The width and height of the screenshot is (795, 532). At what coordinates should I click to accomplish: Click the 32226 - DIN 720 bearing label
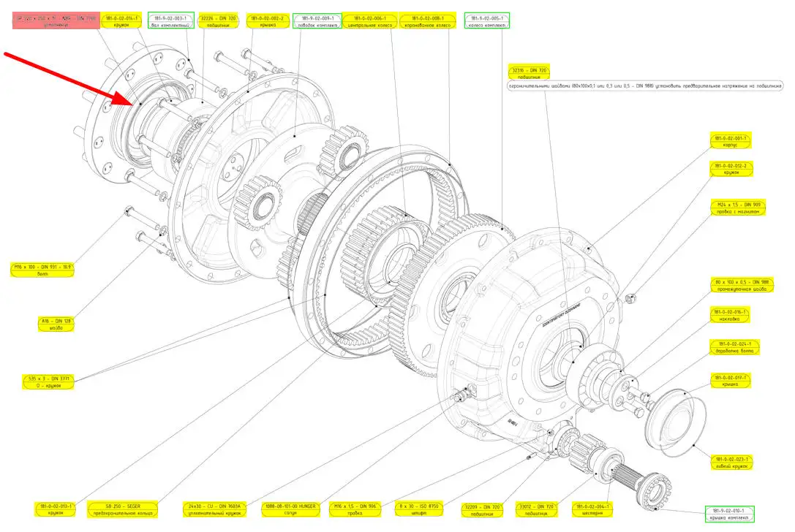point(218,20)
